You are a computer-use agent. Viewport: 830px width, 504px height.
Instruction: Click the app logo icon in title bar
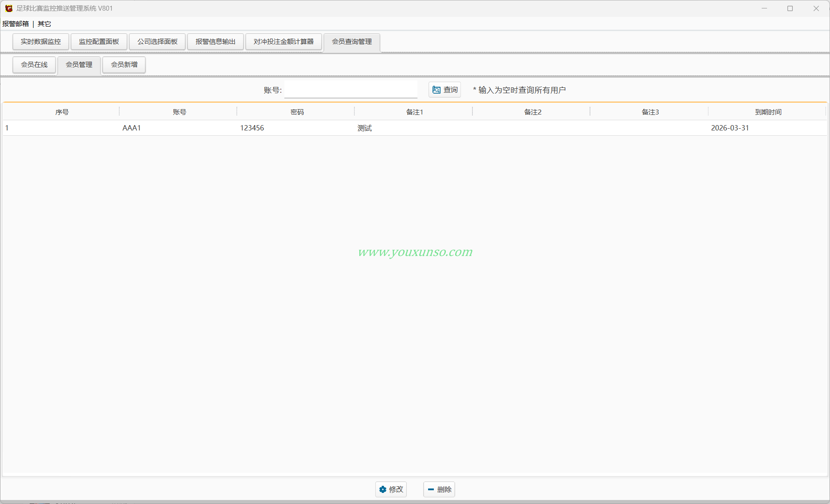(8, 8)
